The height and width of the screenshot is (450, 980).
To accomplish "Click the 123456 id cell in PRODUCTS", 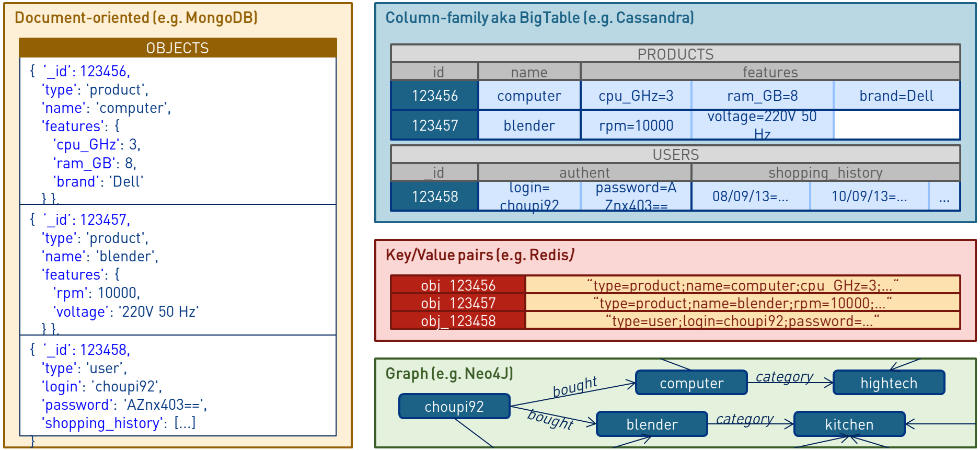I will tap(434, 96).
